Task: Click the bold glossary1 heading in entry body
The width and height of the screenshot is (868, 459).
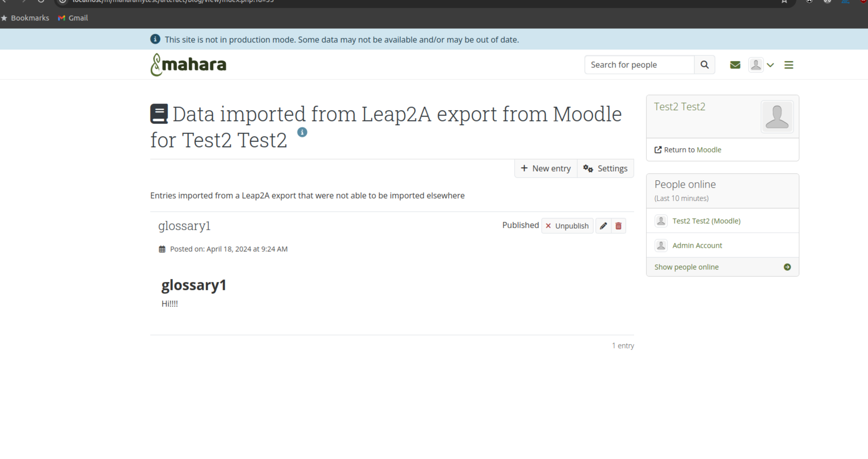Action: pyautogui.click(x=194, y=285)
